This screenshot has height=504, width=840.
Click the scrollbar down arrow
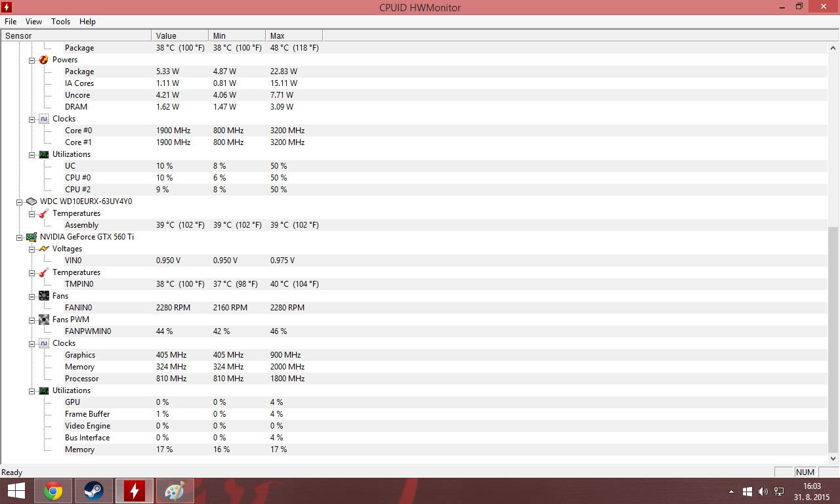coord(833,458)
